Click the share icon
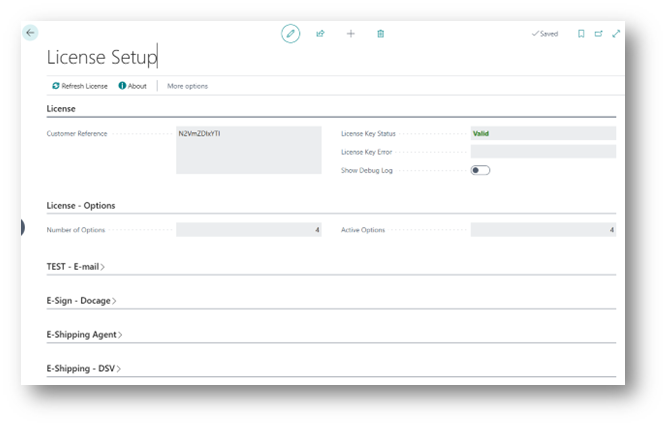Screen dimensions: 667x427 (x=321, y=33)
